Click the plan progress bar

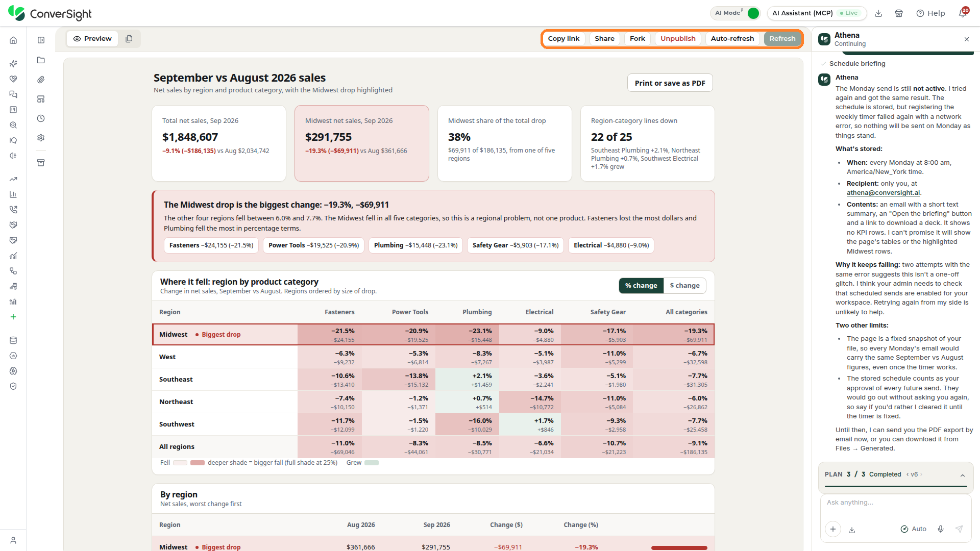tap(895, 487)
